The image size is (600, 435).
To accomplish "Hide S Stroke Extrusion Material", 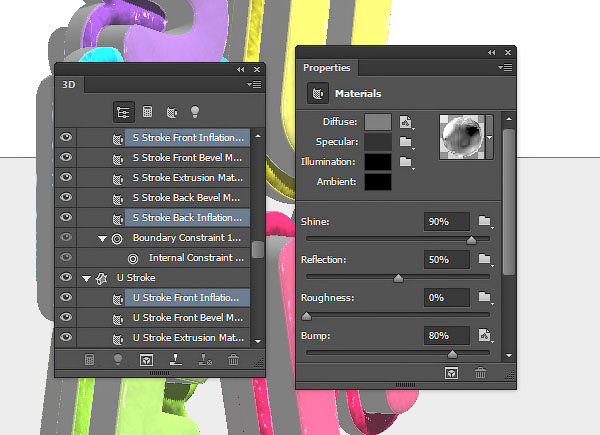I will (x=66, y=177).
